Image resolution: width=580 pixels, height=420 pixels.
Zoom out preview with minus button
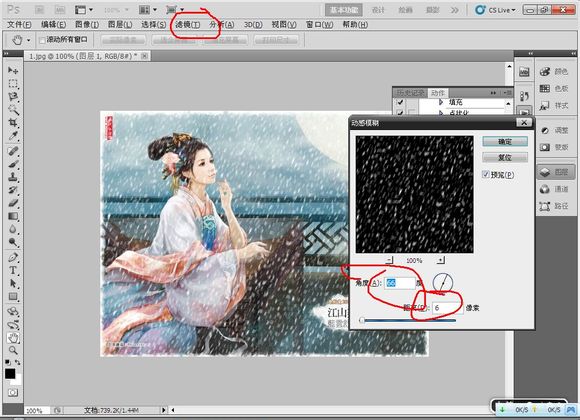(x=389, y=260)
